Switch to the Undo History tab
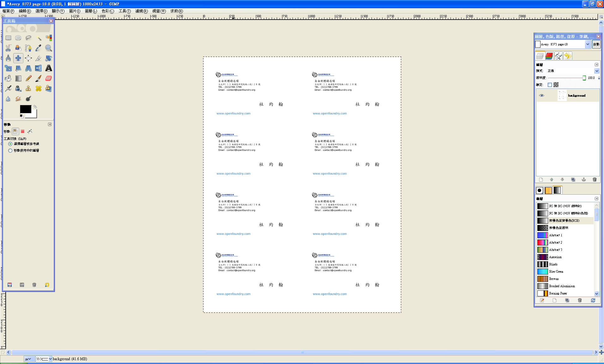 click(568, 56)
